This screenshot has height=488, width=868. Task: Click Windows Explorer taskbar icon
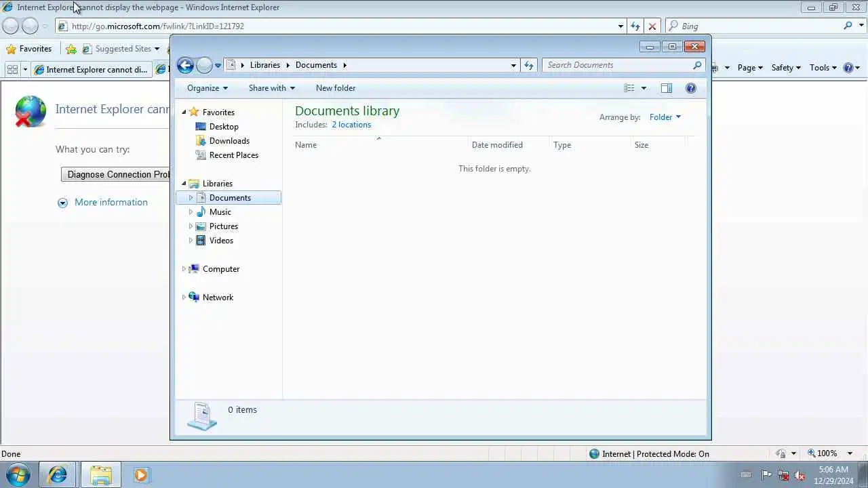click(101, 474)
